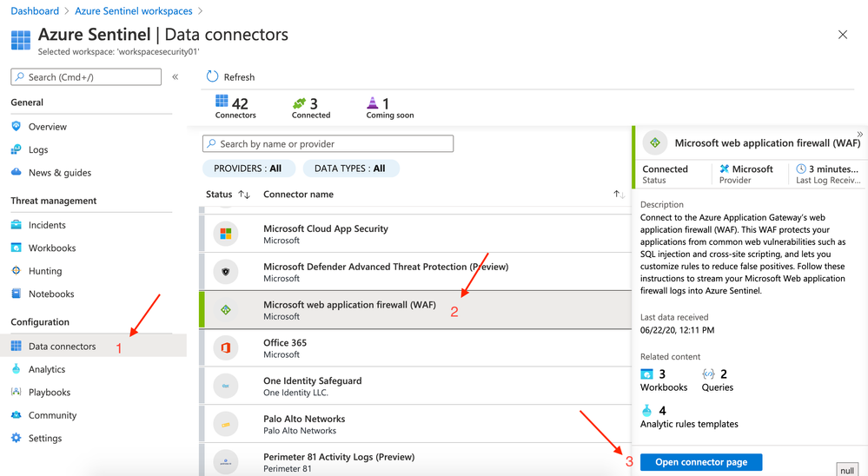Select the Palo Alto Networks connector row
This screenshot has height=476, width=868.
pyautogui.click(x=415, y=424)
